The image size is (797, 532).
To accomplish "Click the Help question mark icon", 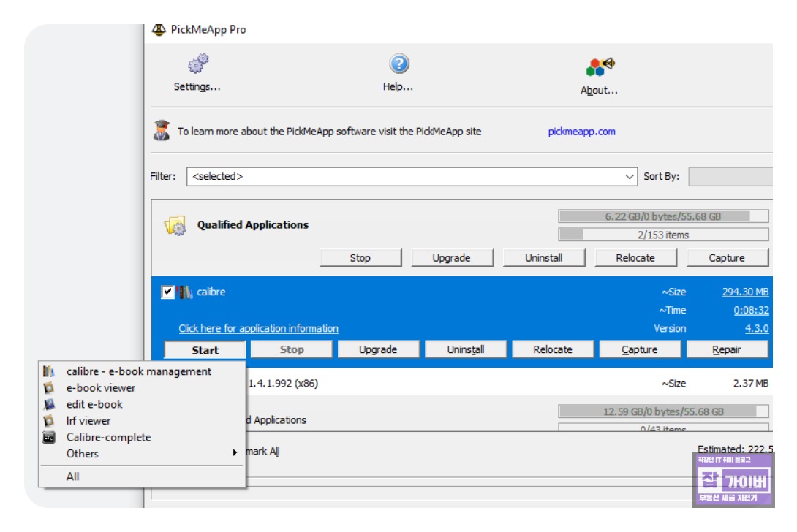I will 399,64.
